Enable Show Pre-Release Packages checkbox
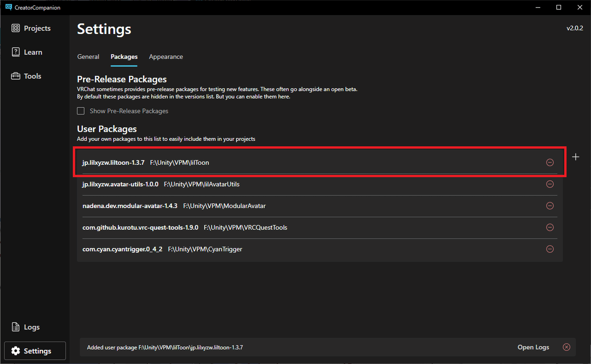The image size is (591, 364). [x=81, y=111]
